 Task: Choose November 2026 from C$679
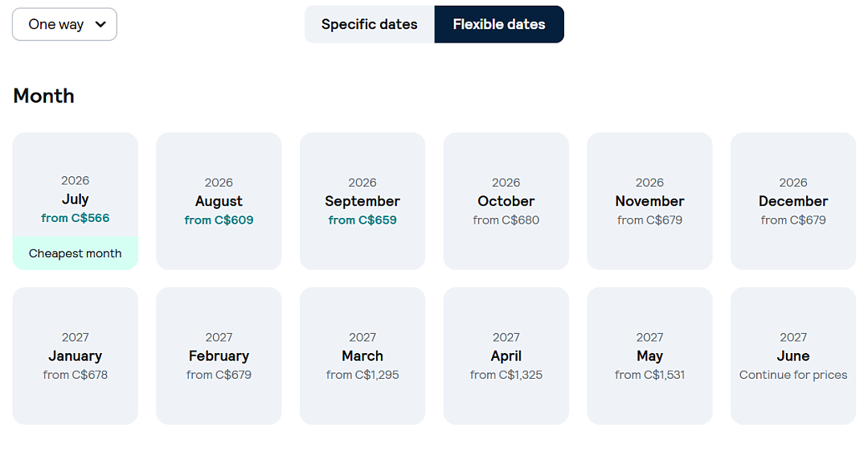pos(649,201)
